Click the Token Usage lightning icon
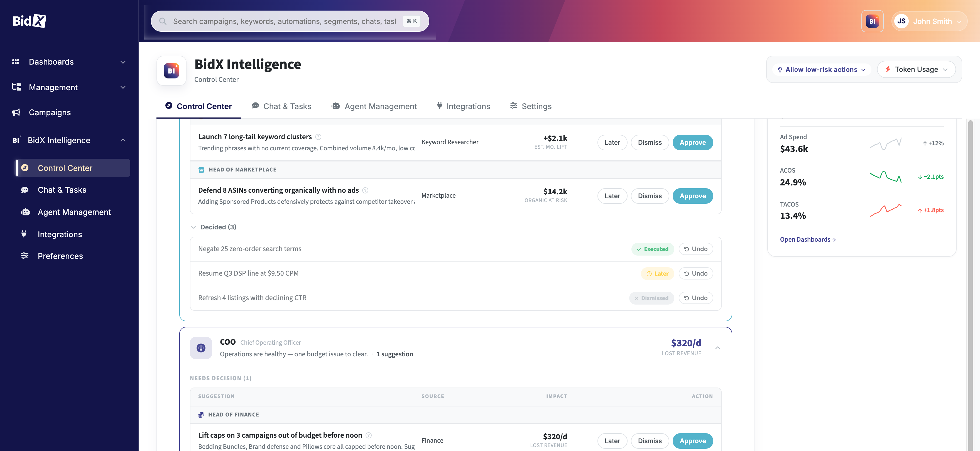 coord(888,69)
